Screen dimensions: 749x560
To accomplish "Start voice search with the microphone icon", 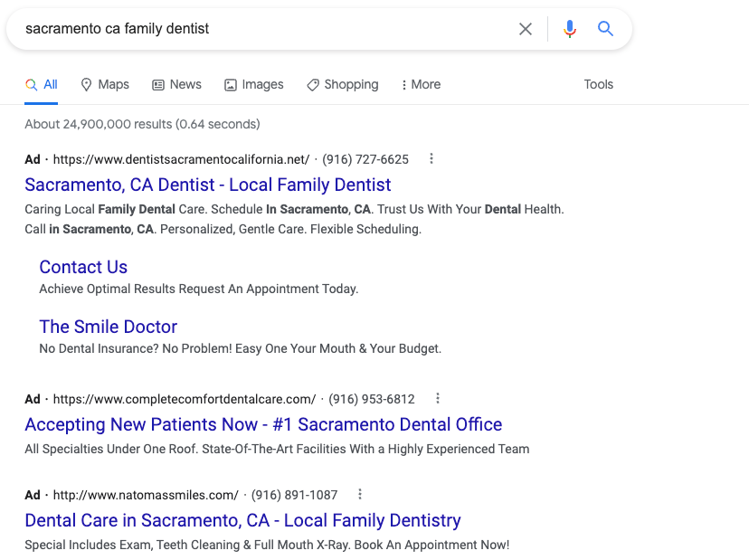I will [x=569, y=29].
